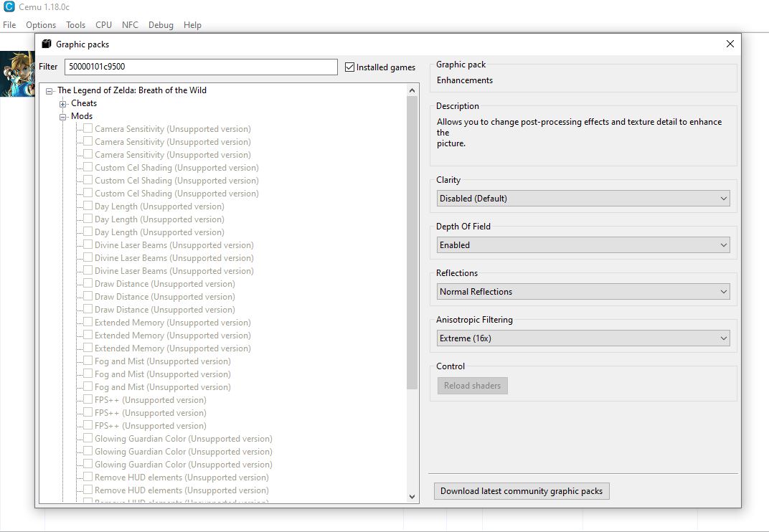Check the first Camera Sensitivity checkbox
The width and height of the screenshot is (769, 532).
[88, 128]
